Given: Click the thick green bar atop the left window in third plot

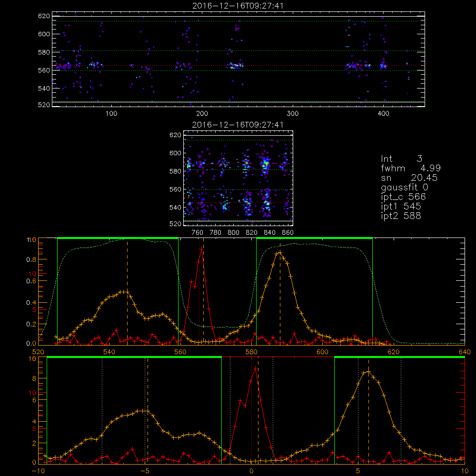Looking at the screenshot, I should [118, 238].
